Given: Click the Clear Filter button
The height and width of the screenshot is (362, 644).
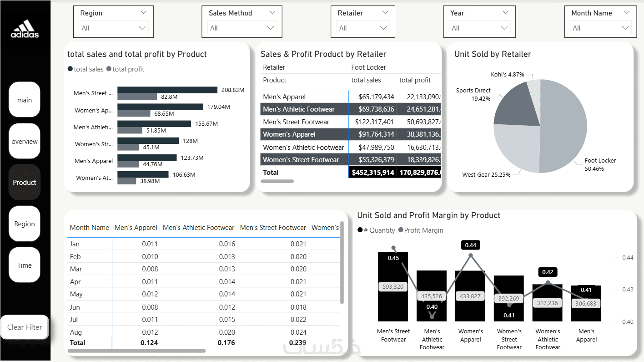Looking at the screenshot, I should click(25, 327).
